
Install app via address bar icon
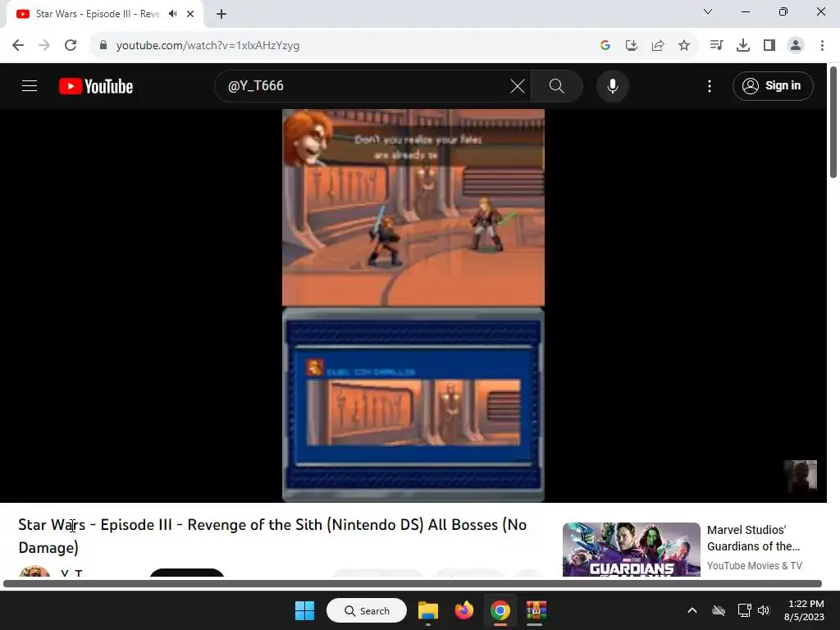632,46
